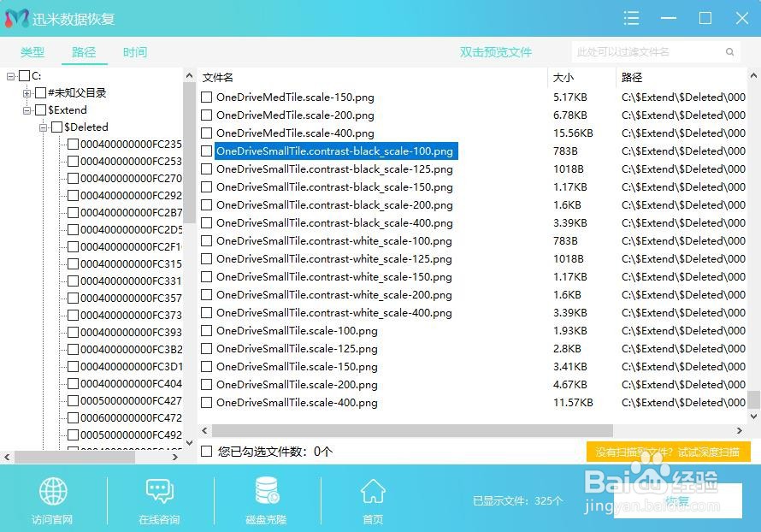Image resolution: width=761 pixels, height=532 pixels.
Task: Check the C: drive checkbox
Action: pos(24,76)
